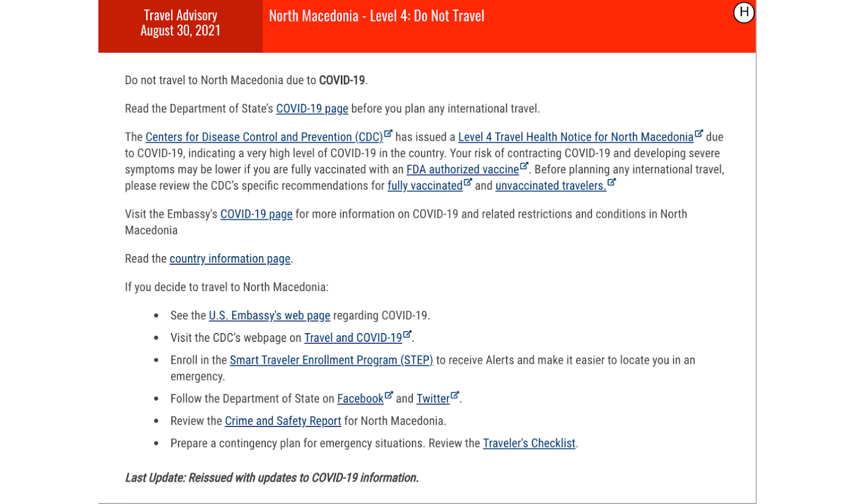Open the FDA authorized vaccine link
The image size is (857, 504).
pyautogui.click(x=463, y=170)
